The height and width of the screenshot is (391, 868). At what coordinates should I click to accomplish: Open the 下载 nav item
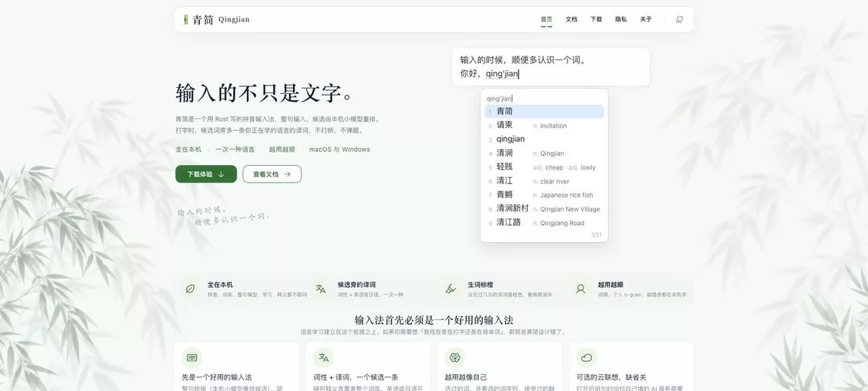coord(596,19)
